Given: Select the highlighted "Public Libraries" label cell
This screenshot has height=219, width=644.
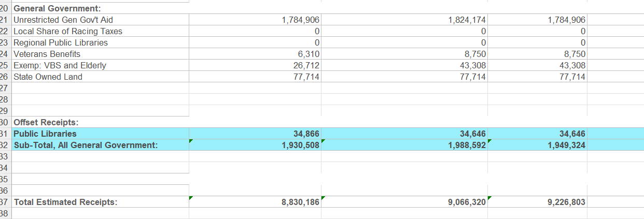Looking at the screenshot, I should (x=45, y=134).
